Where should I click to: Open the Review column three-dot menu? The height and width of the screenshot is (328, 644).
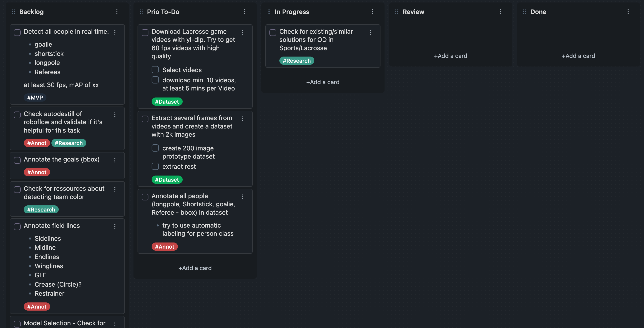[500, 12]
